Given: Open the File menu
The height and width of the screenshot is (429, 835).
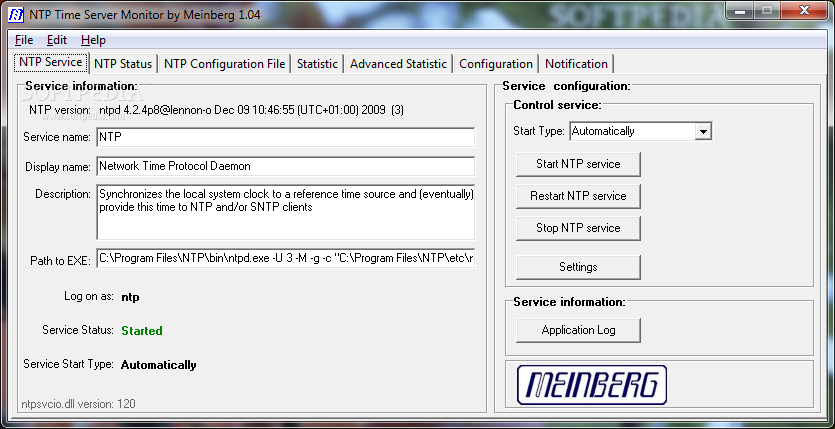Looking at the screenshot, I should [24, 40].
